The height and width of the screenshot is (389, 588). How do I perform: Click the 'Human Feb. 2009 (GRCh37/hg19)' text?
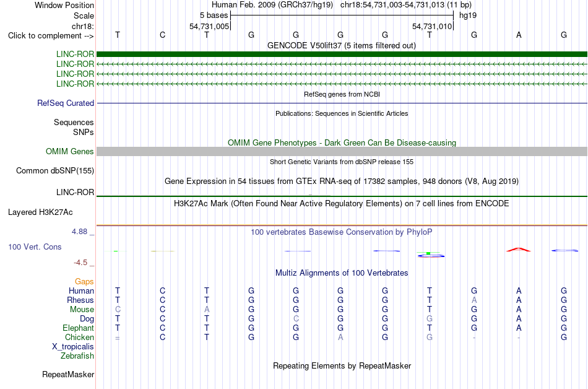(272, 5)
